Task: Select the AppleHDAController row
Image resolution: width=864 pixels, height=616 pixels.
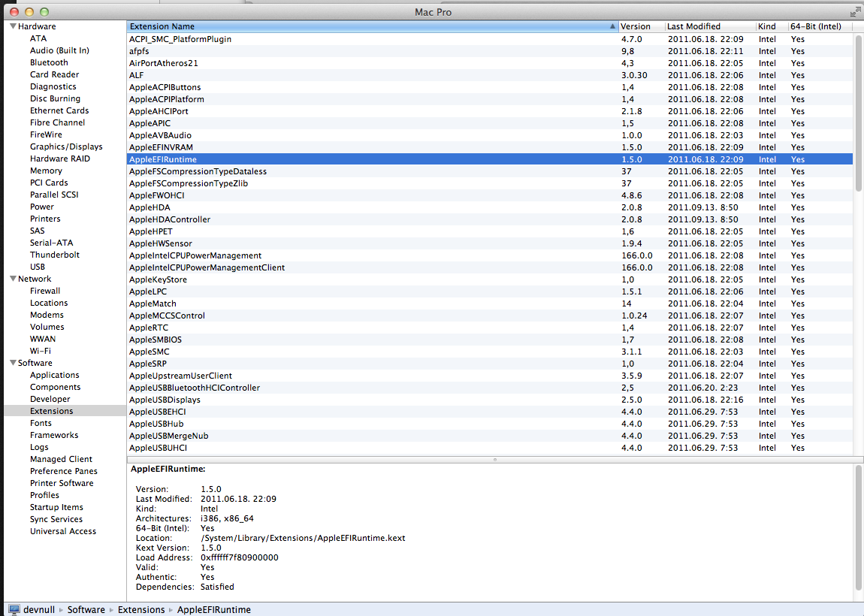Action: pos(491,219)
